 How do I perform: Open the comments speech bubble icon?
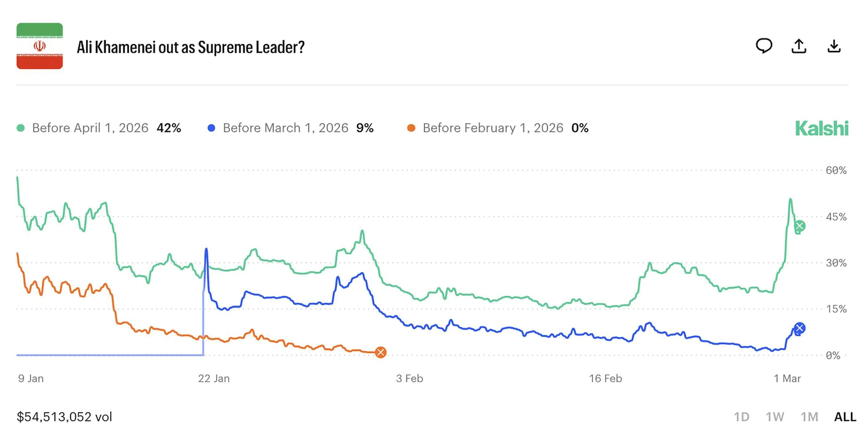(764, 46)
